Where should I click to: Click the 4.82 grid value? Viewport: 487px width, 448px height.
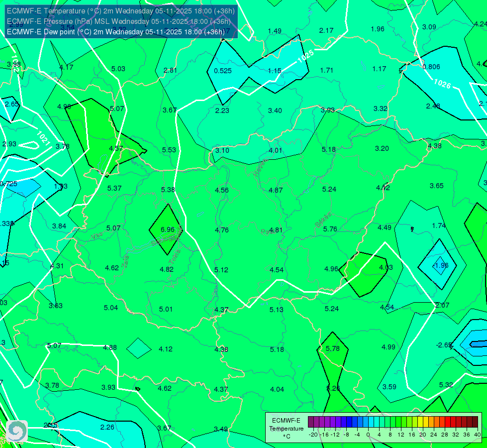tap(167, 269)
